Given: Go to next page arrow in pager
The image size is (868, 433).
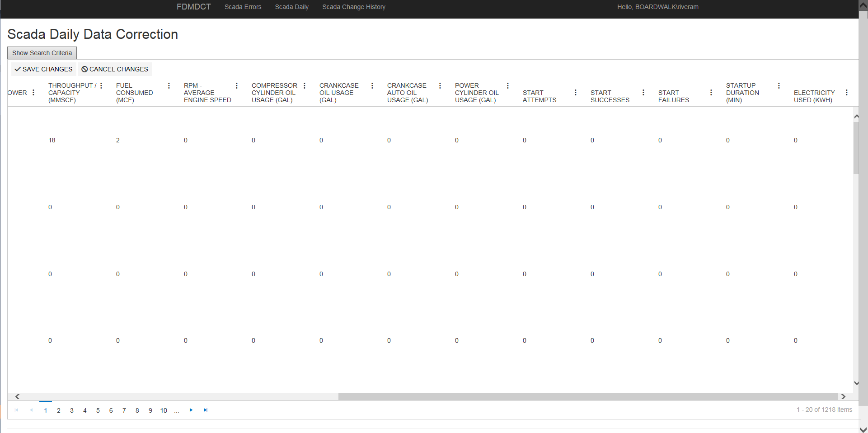Looking at the screenshot, I should pos(191,410).
